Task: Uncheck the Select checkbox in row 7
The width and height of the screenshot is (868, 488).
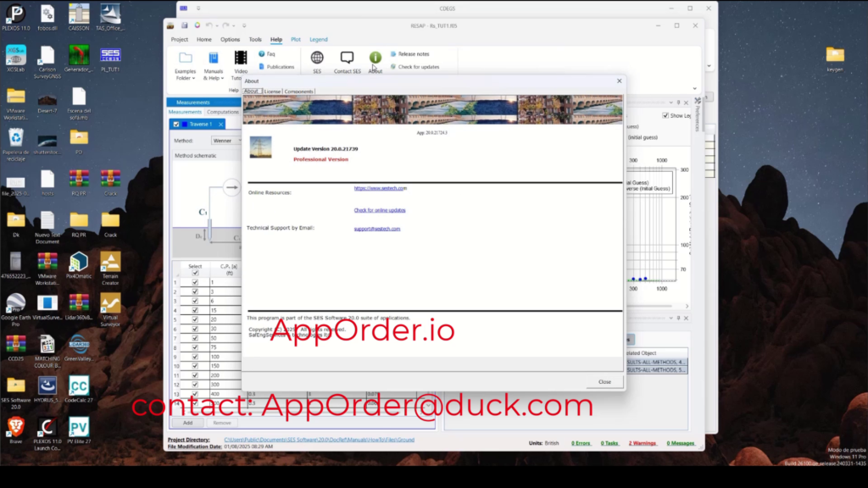Action: coord(195,338)
